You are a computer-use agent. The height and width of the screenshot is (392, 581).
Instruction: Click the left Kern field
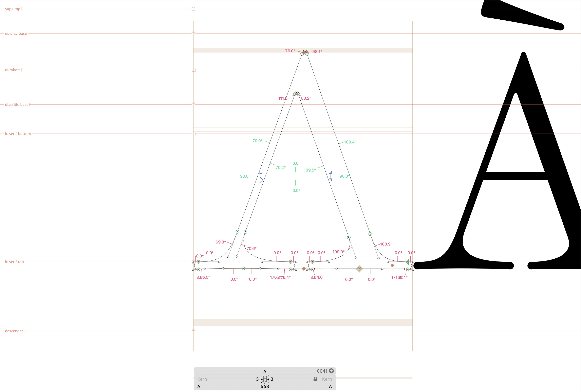point(202,379)
